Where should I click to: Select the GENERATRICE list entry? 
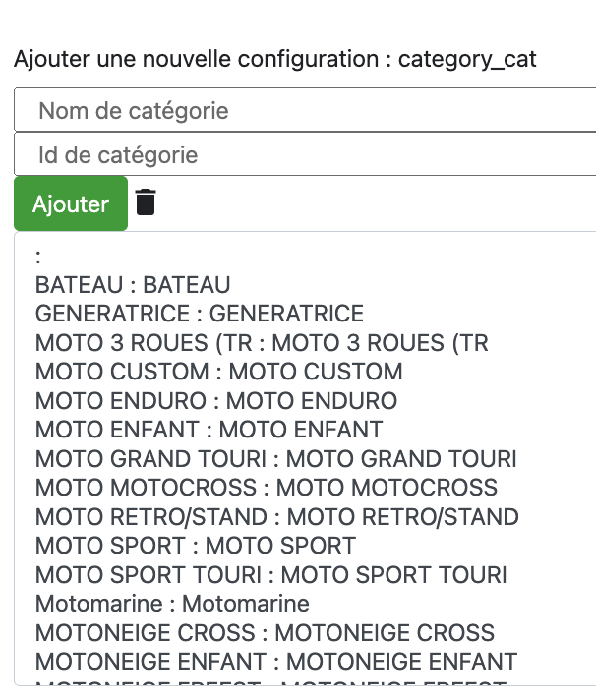coord(199,314)
